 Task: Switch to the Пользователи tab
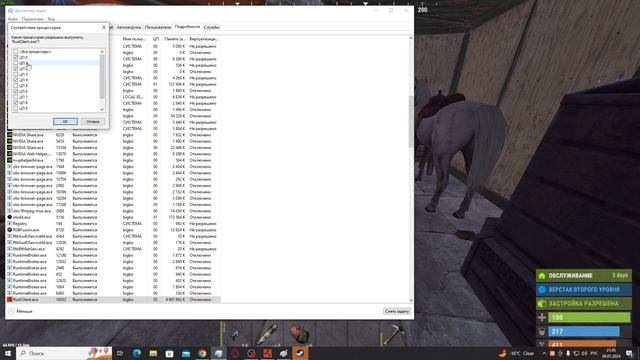pos(158,27)
